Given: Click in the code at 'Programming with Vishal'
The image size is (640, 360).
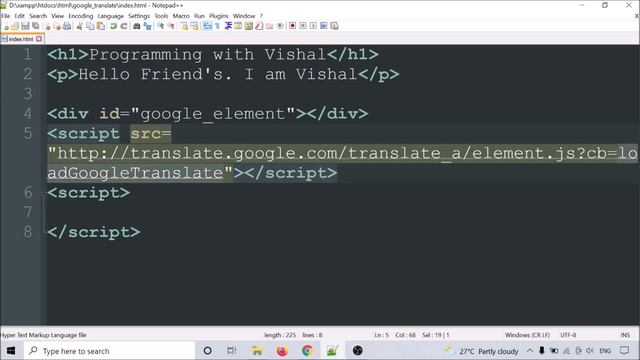Looking at the screenshot, I should click(207, 55).
